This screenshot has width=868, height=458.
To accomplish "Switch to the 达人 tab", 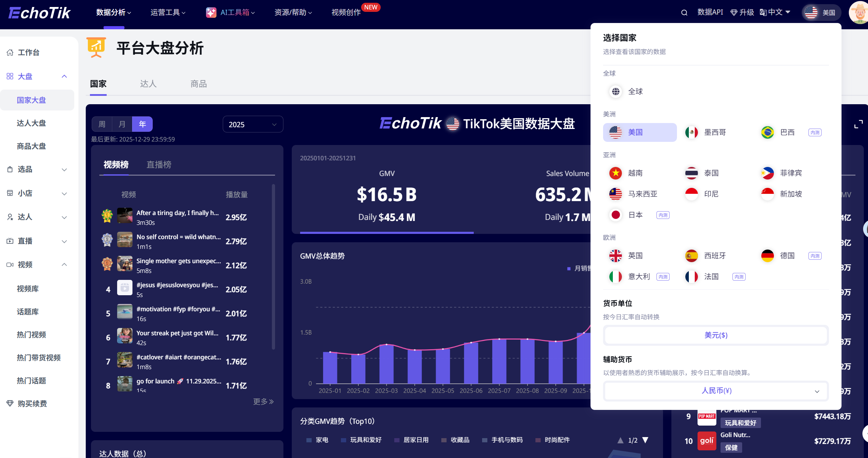I will 149,84.
